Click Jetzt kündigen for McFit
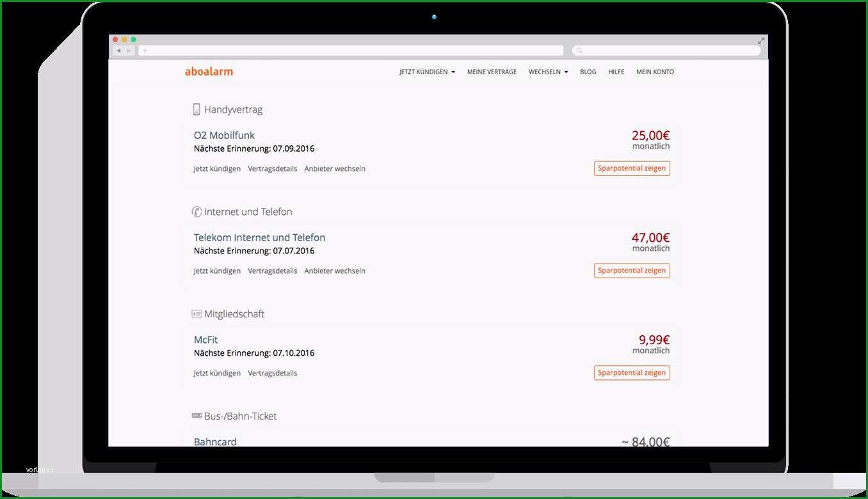The width and height of the screenshot is (868, 499). click(x=217, y=373)
